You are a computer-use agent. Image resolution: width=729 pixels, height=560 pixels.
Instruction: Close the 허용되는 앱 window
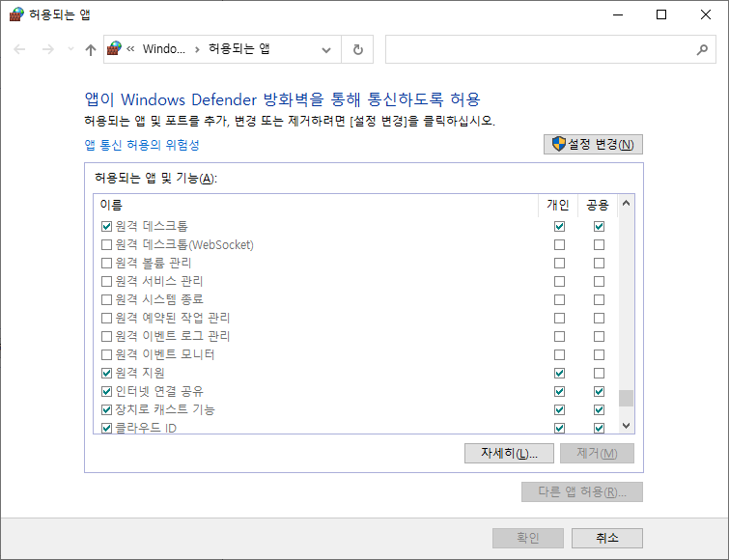click(705, 14)
